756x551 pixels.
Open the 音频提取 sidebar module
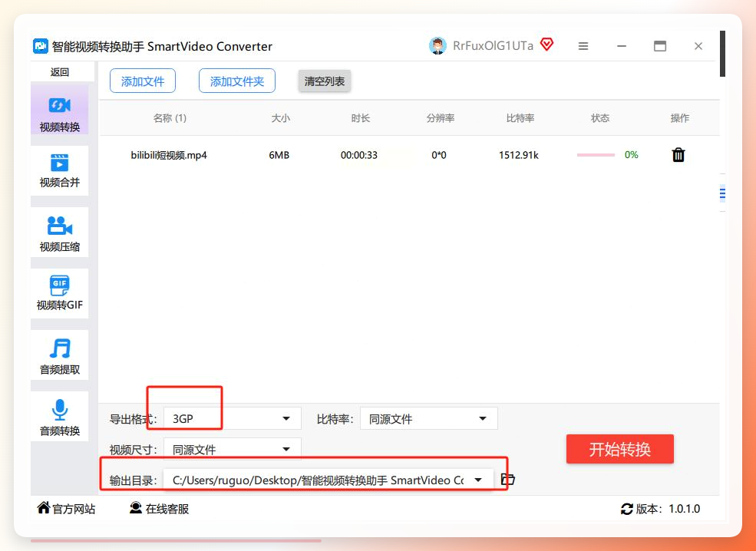click(x=59, y=355)
